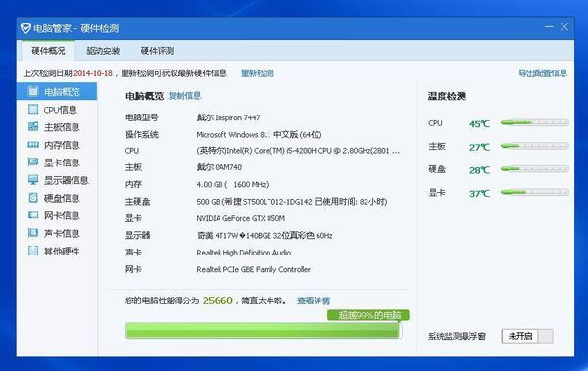Click the NVIDIA GeForce GTX 850M text
The width and height of the screenshot is (588, 371).
pos(240,218)
